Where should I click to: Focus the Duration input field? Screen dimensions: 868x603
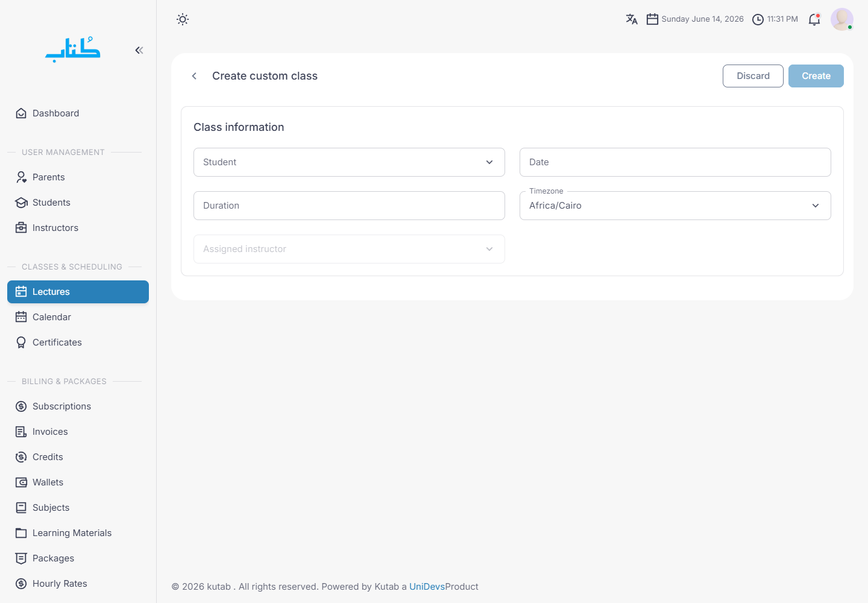tap(349, 206)
